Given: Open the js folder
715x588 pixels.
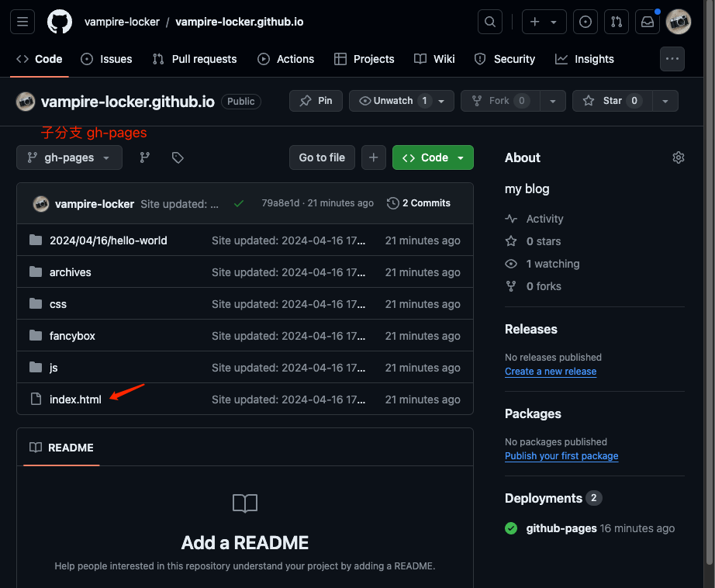Looking at the screenshot, I should pos(54,368).
